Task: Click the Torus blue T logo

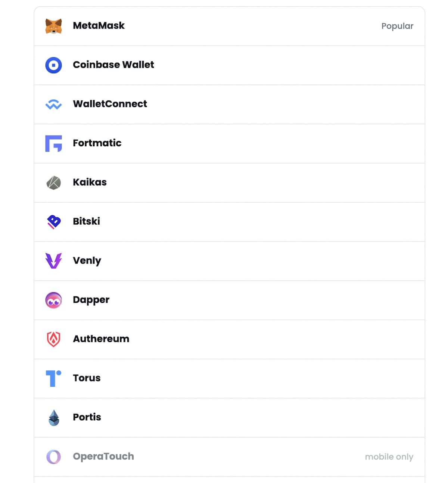Action: click(53, 378)
